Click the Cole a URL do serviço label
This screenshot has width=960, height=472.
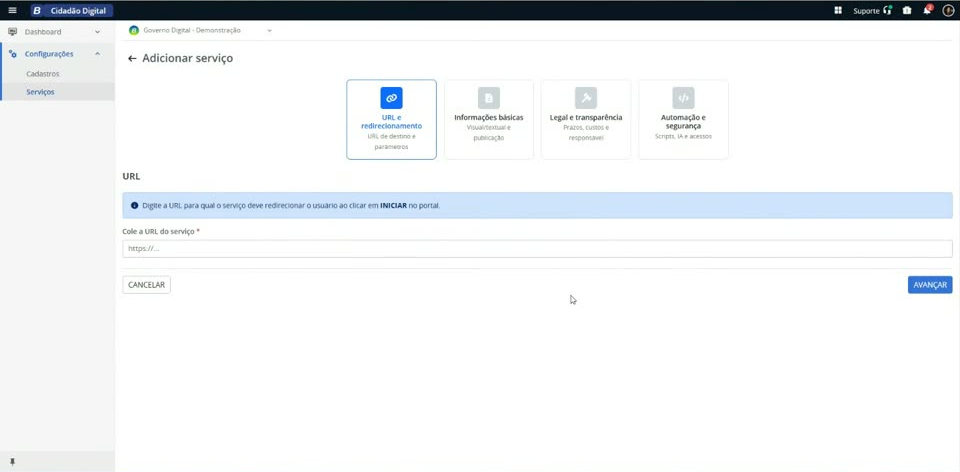point(161,232)
